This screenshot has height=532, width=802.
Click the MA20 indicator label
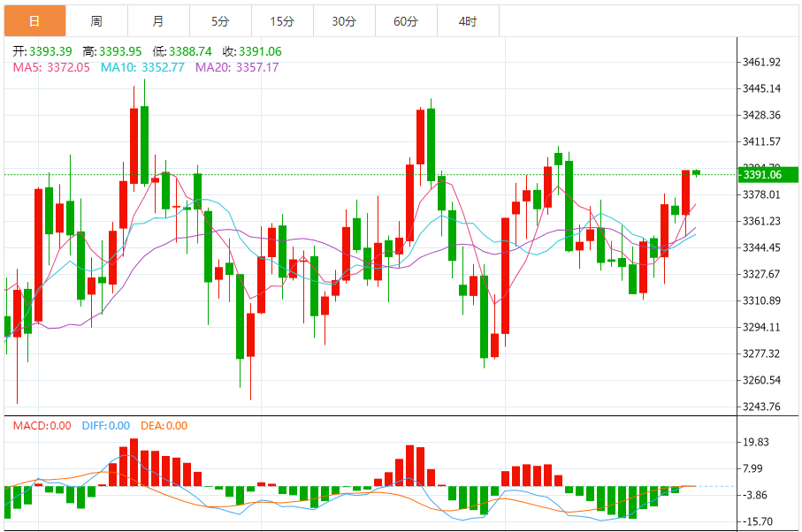pyautogui.click(x=237, y=67)
